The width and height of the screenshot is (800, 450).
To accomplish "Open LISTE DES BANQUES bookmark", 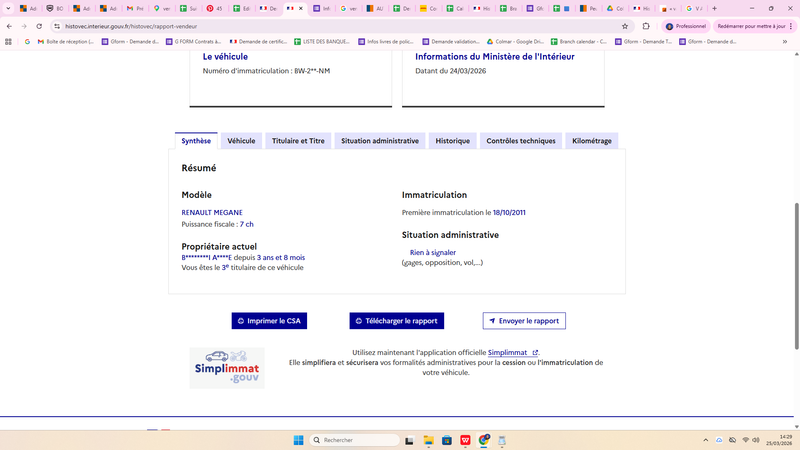I will point(321,41).
